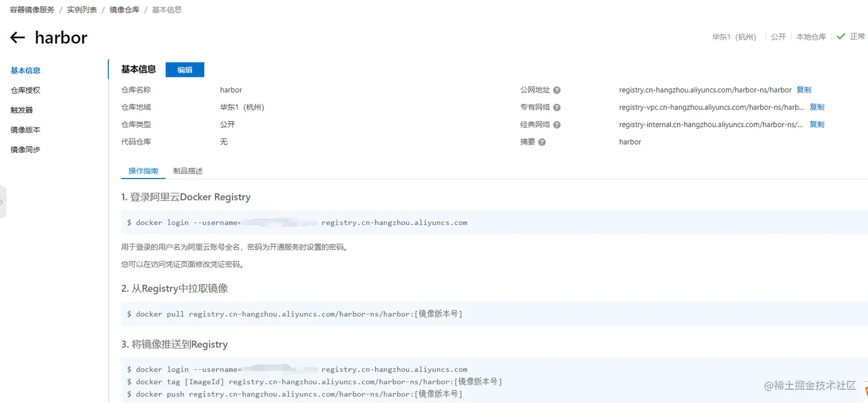Click help icon beside 公网地址

click(x=557, y=90)
